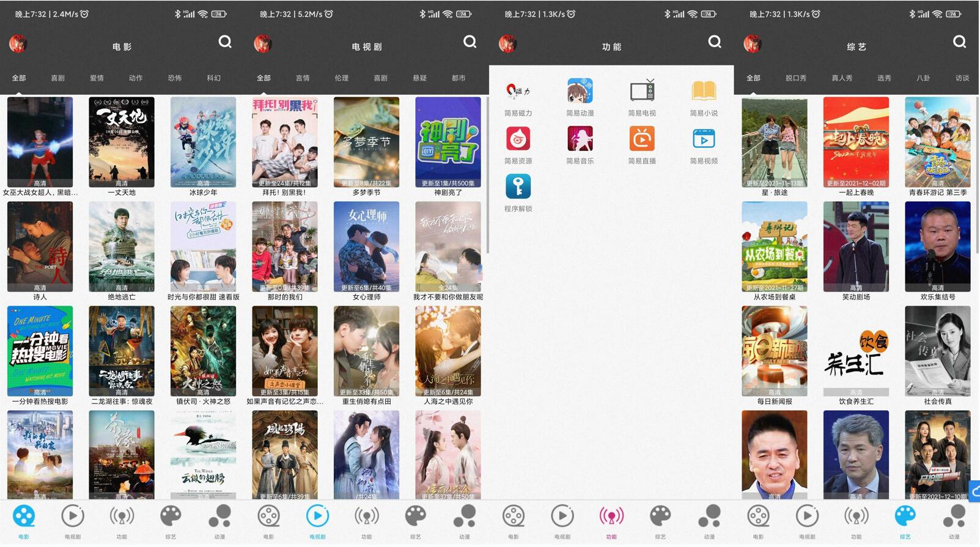Open the 女心理师 drama poster

(366, 247)
